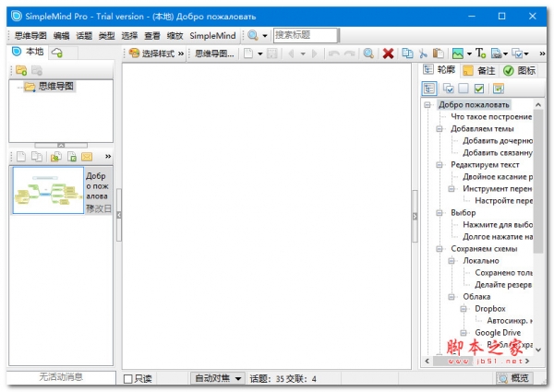Screen dimensions: 554x392
Task: Open the 思维导图 menu
Action: click(x=30, y=35)
